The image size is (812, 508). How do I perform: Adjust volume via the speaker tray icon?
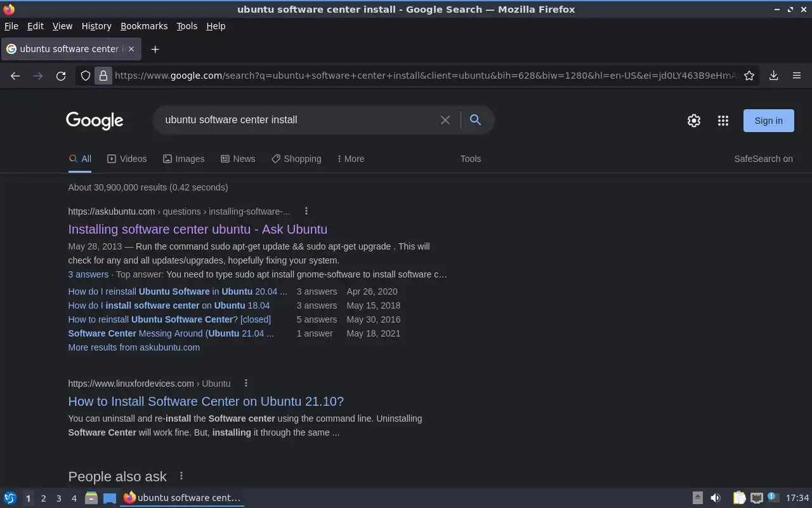coord(715,498)
